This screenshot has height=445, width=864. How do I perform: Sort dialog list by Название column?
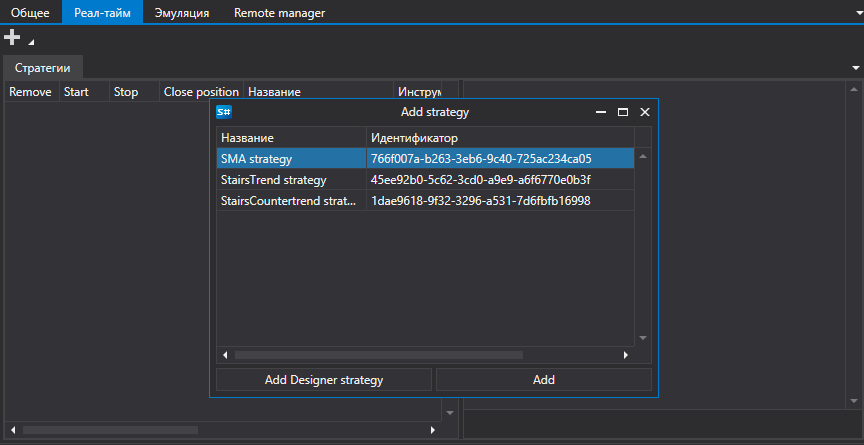[291, 138]
